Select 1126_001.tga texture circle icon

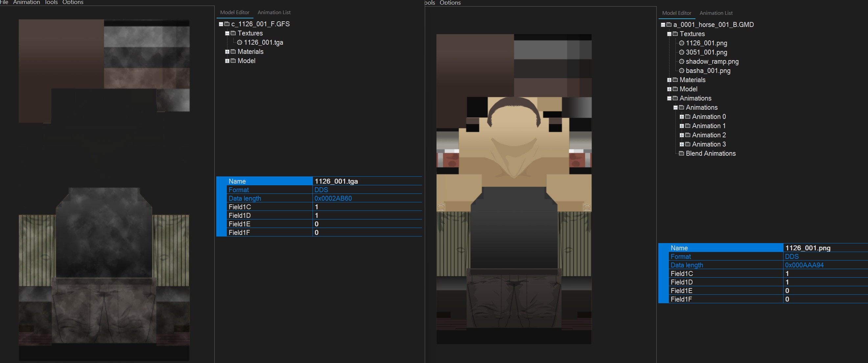(240, 42)
